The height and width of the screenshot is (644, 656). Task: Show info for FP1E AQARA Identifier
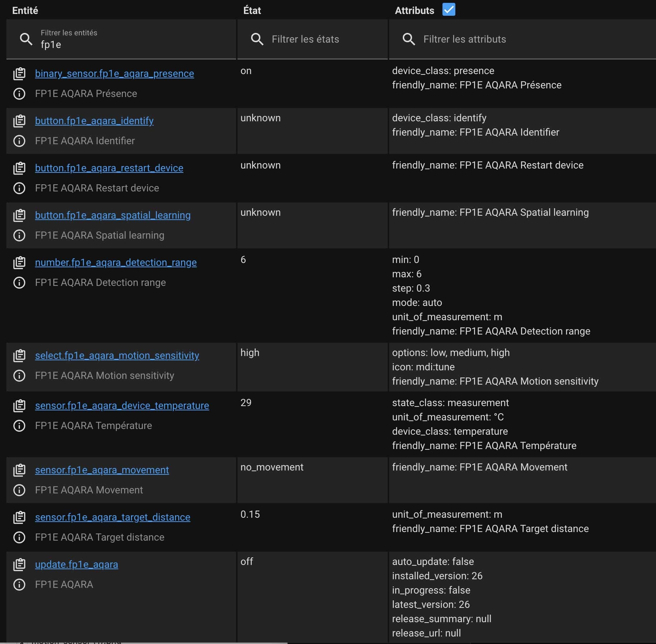[19, 141]
